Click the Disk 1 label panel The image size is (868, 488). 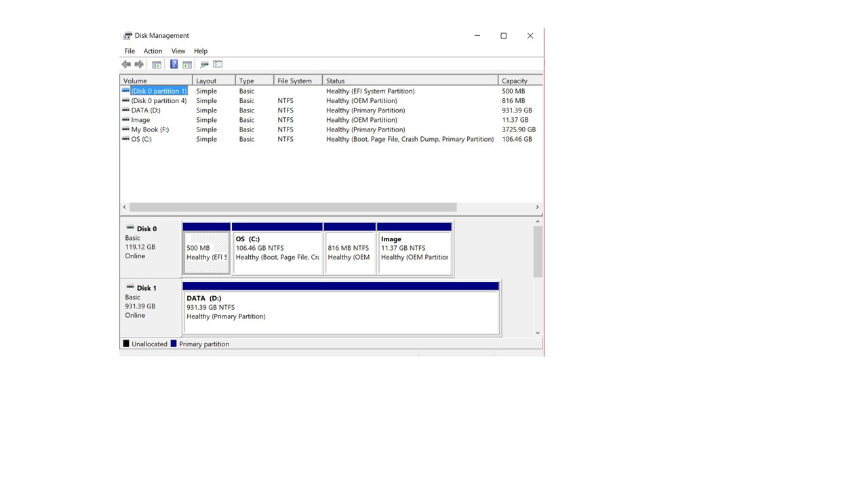pyautogui.click(x=151, y=308)
